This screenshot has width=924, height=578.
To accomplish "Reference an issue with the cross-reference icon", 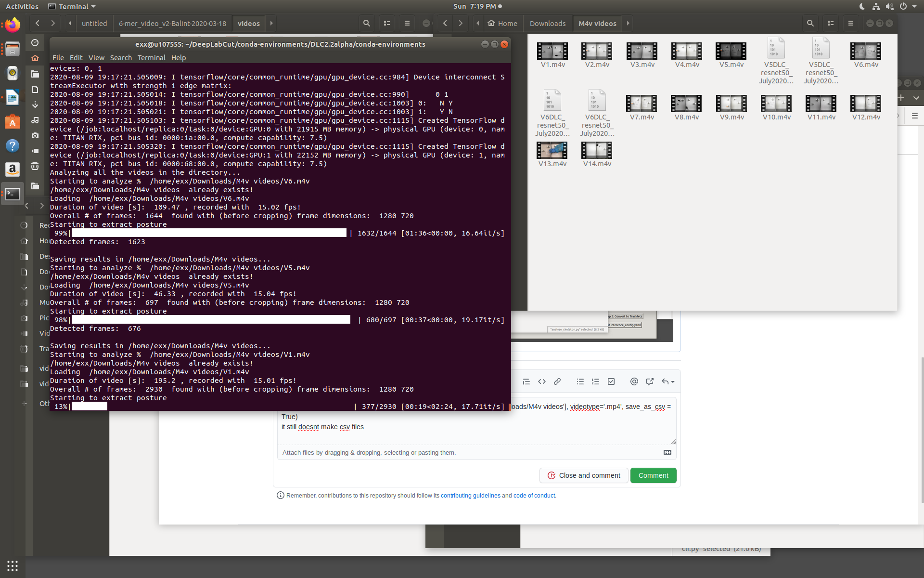I will [x=650, y=381].
